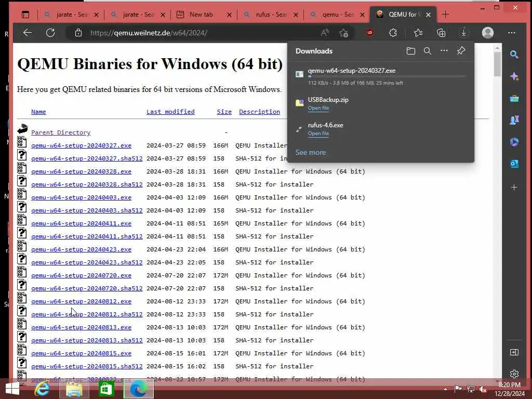
Task: Open sidebar settings gear icon
Action: (514, 374)
